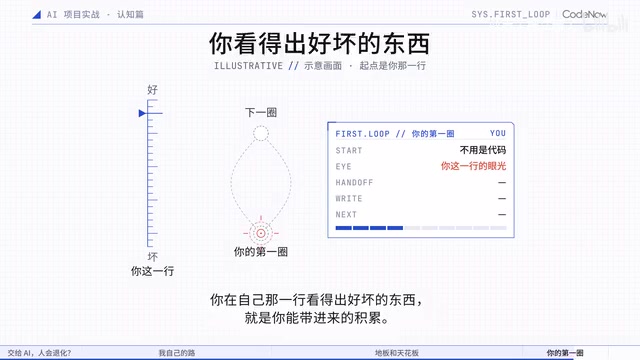This screenshot has height=360, width=640.
Task: Click the slide title '你看得出好坏的东西'
Action: pyautogui.click(x=319, y=44)
